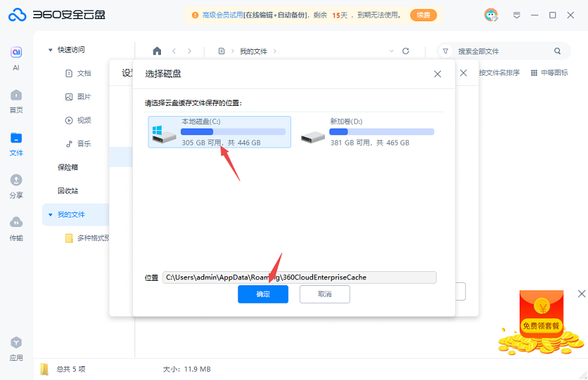Click the D: drive usage bar
The height and width of the screenshot is (380, 588).
click(381, 132)
